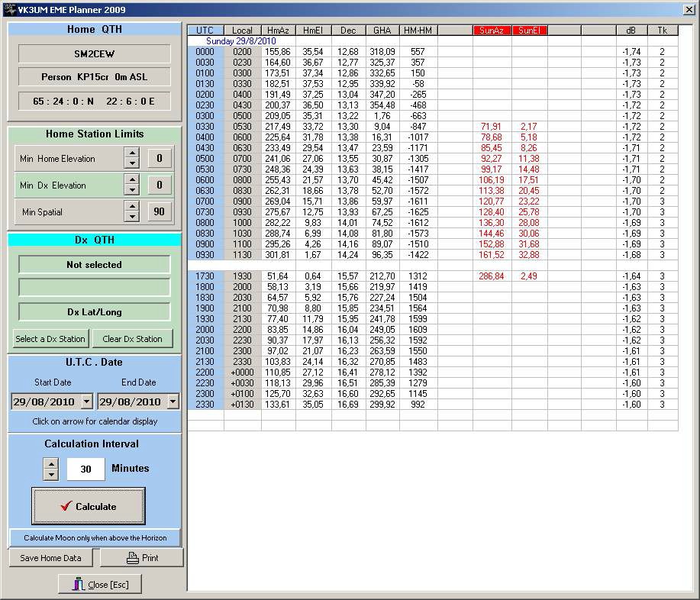The width and height of the screenshot is (700, 600).
Task: Toggle Calculate Moon only when above Horizon
Action: click(95, 537)
